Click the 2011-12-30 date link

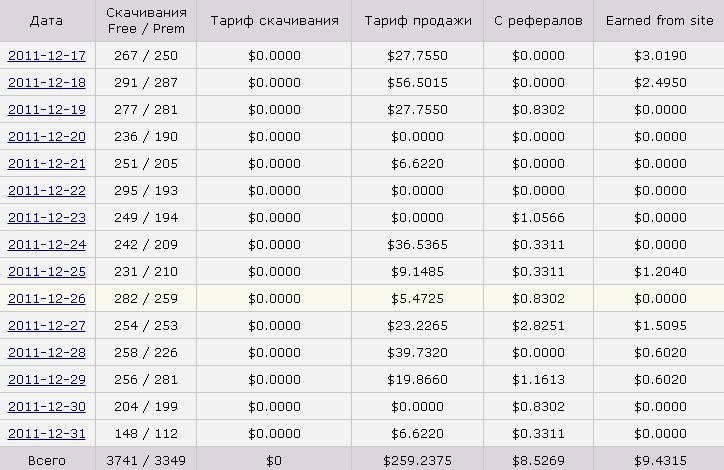[x=47, y=407]
